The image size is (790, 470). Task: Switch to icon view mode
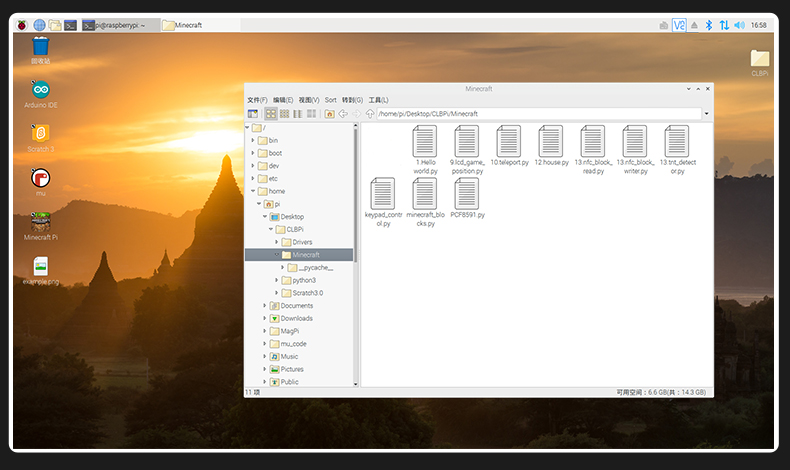click(271, 114)
